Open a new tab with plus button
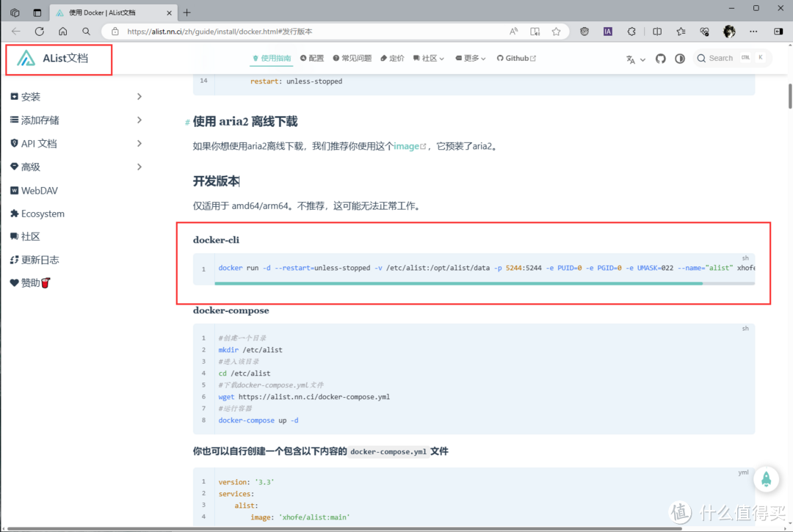The height and width of the screenshot is (532, 793). 187,12
